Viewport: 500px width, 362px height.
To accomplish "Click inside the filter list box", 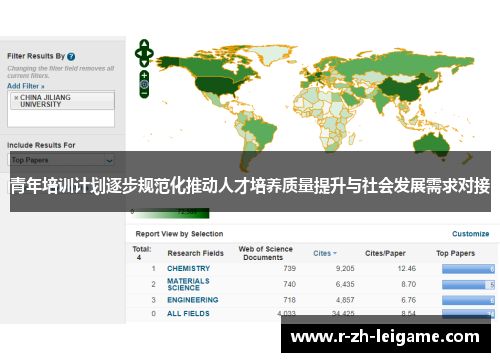I will 61,109.
